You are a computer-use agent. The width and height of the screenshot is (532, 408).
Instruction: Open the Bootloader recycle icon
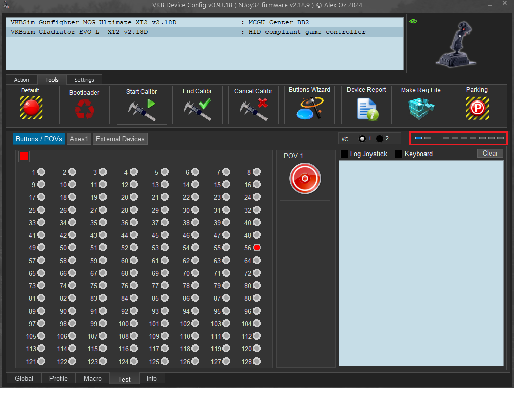[x=84, y=109]
